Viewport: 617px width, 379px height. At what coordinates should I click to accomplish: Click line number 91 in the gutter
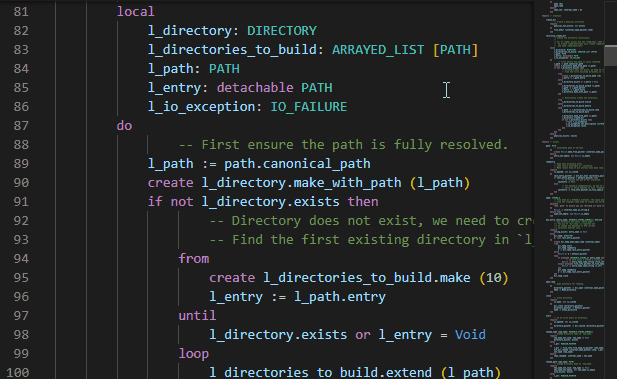click(21, 202)
